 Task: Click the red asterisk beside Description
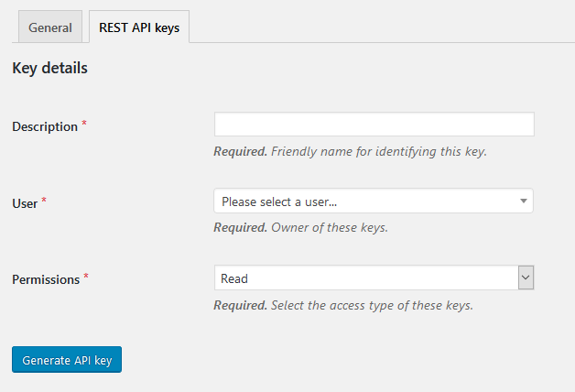84,123
